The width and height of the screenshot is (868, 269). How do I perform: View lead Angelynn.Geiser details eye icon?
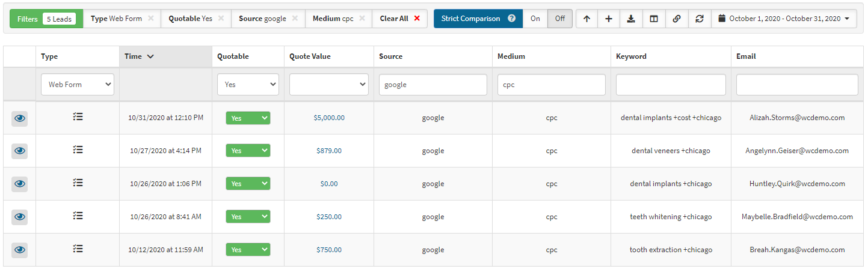20,151
